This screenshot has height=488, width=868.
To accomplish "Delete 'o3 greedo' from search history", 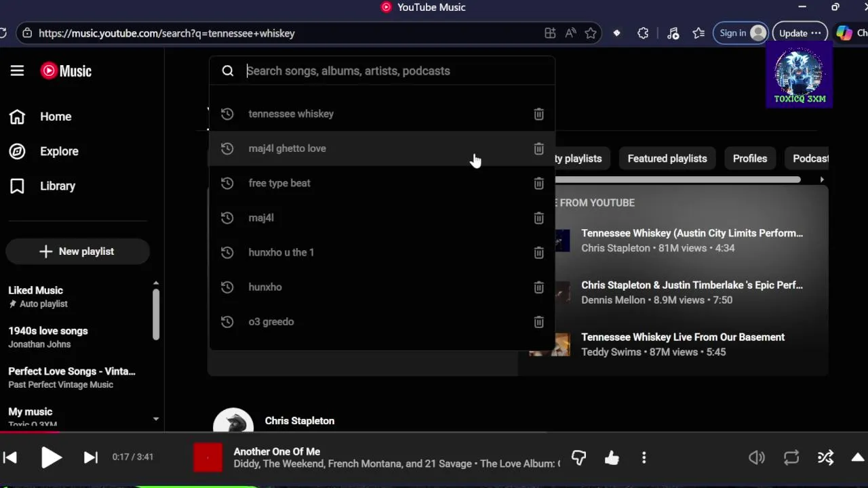I will (x=538, y=321).
